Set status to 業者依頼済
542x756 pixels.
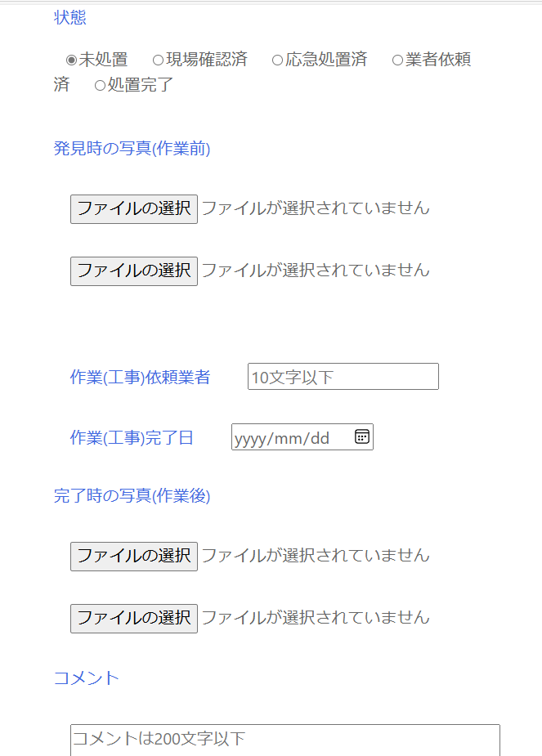coord(398,60)
